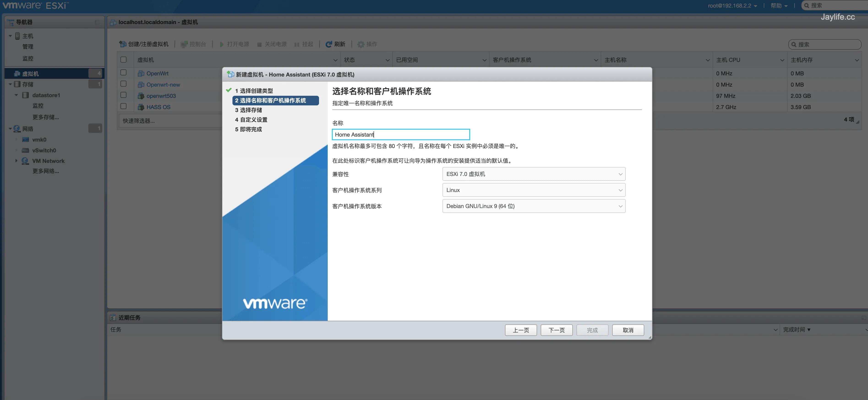Image resolution: width=868 pixels, height=400 pixels.
Task: Toggle the select-all checkbox in table header
Action: [123, 60]
